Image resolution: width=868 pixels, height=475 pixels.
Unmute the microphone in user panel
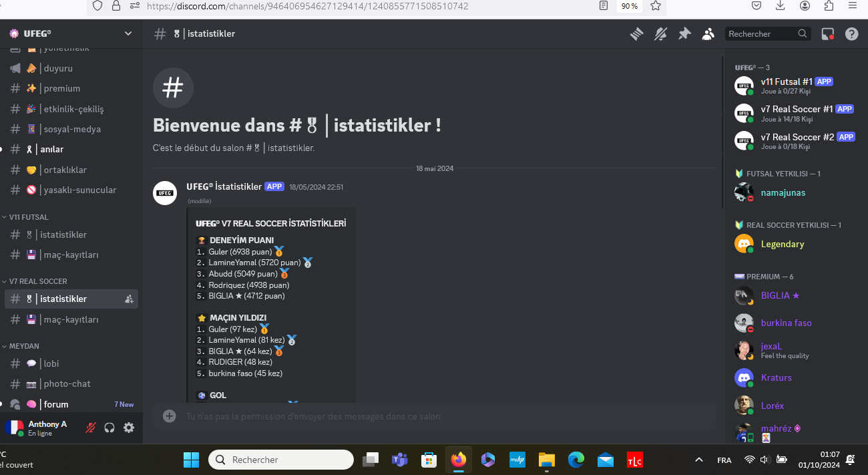(x=91, y=428)
